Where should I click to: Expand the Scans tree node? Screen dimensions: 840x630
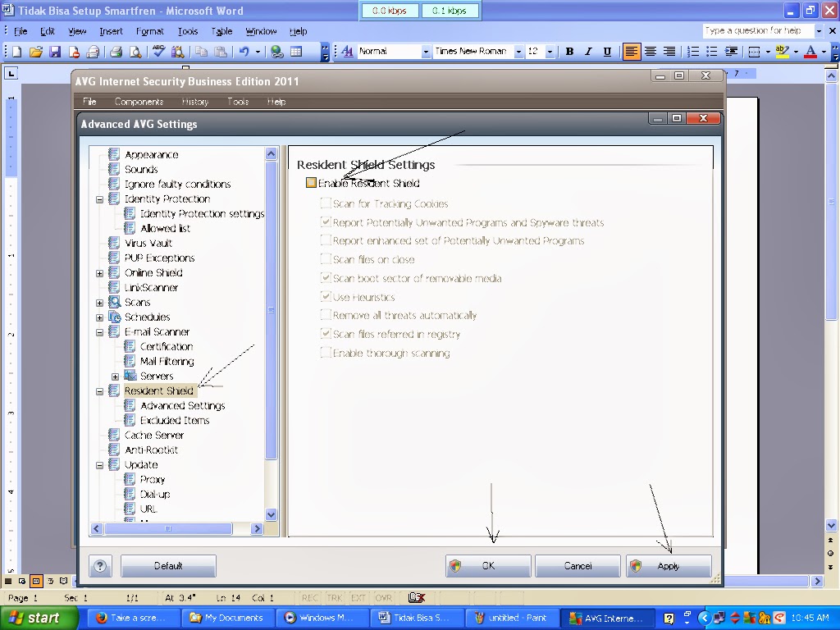pyautogui.click(x=99, y=303)
